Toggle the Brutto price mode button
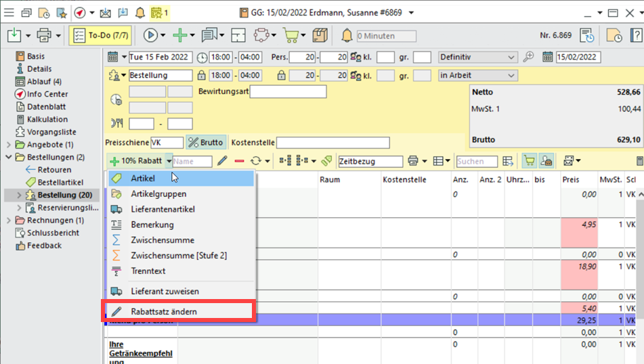This screenshot has height=364, width=644. point(205,143)
